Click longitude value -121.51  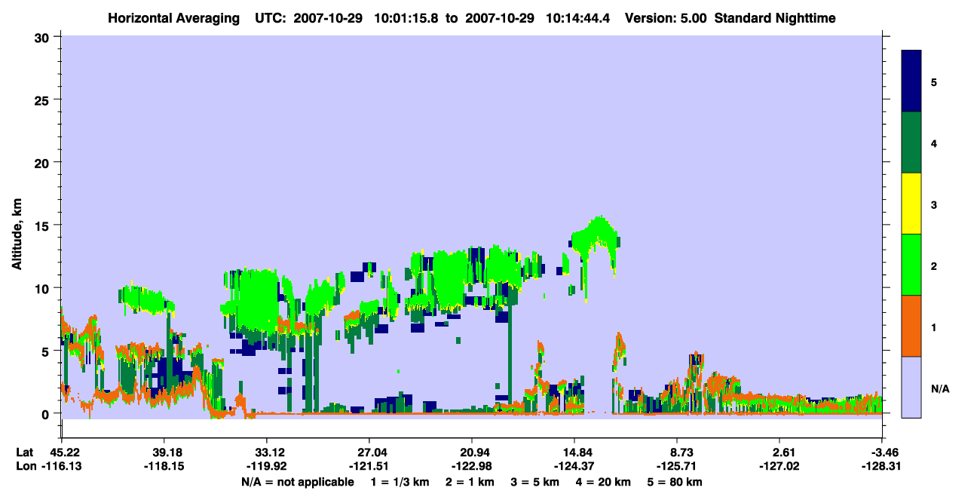point(369,466)
